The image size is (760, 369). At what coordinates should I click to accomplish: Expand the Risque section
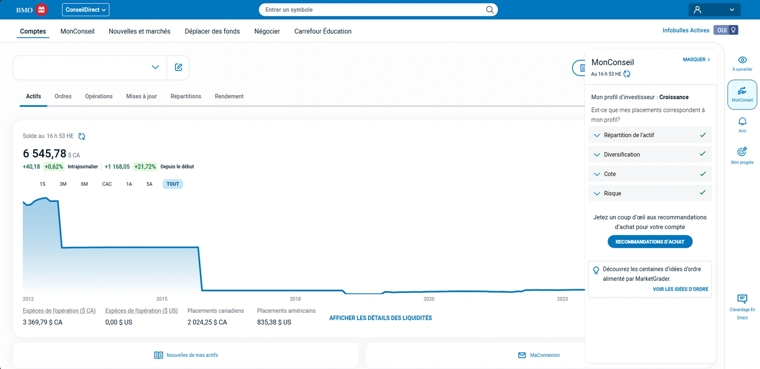[649, 193]
